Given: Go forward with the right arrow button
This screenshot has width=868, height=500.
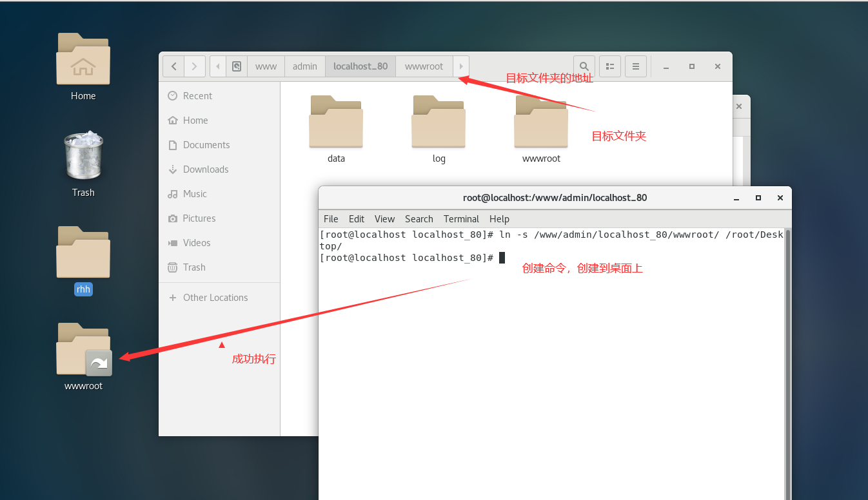Looking at the screenshot, I should [195, 66].
